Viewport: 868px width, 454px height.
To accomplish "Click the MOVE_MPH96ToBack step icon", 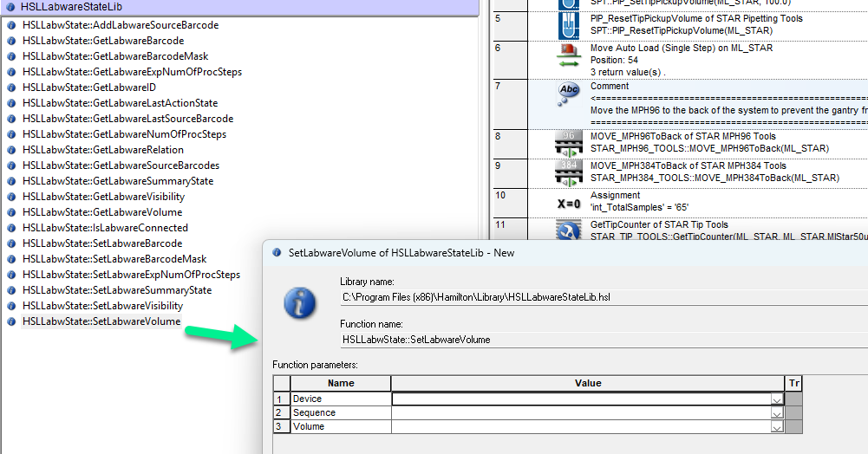I will (569, 142).
